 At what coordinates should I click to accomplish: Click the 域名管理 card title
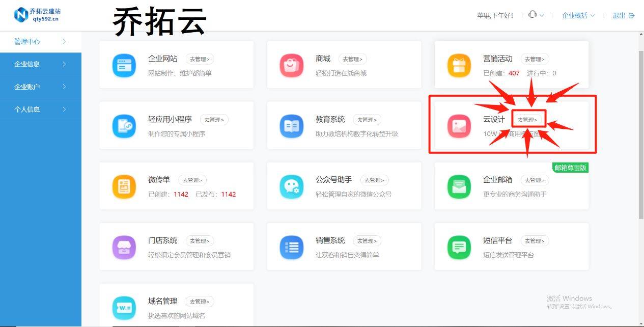[163, 301]
